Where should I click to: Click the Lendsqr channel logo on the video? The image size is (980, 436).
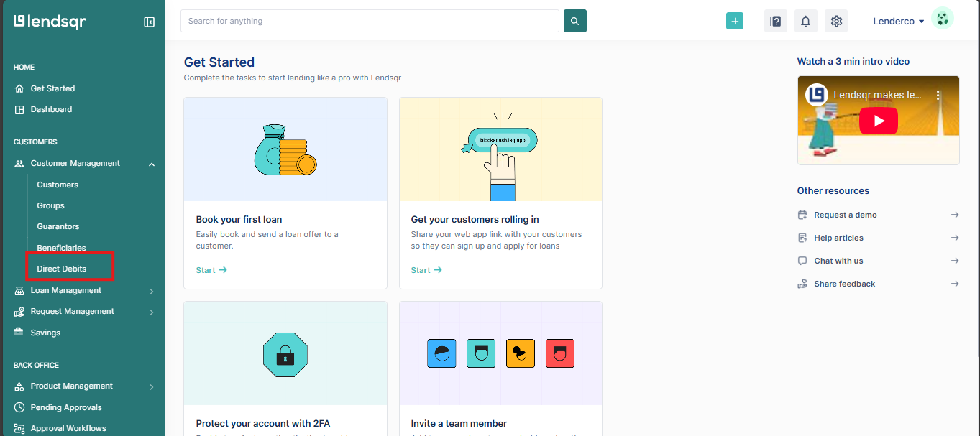coord(816,95)
